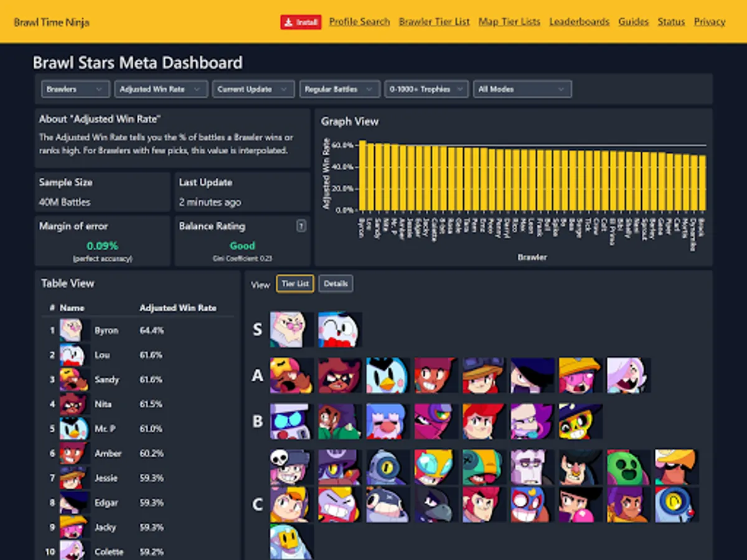Open the Balance Rating help question-mark icon
The height and width of the screenshot is (560, 747).
coord(301,226)
